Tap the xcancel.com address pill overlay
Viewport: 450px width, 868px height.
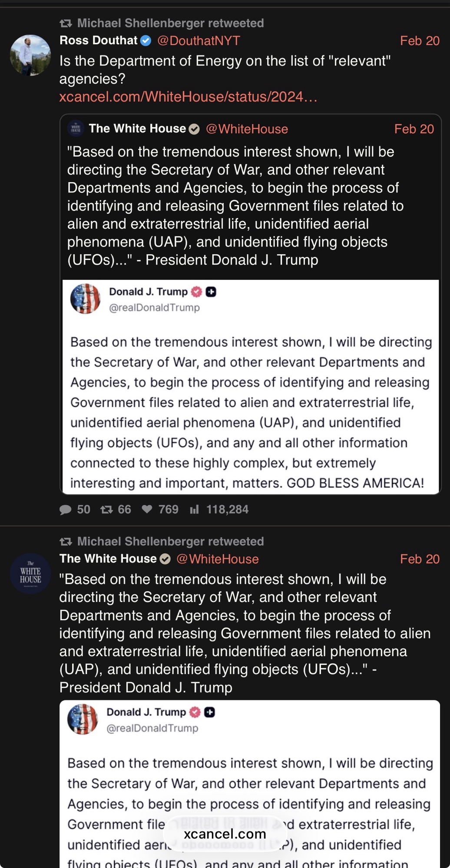tap(225, 834)
